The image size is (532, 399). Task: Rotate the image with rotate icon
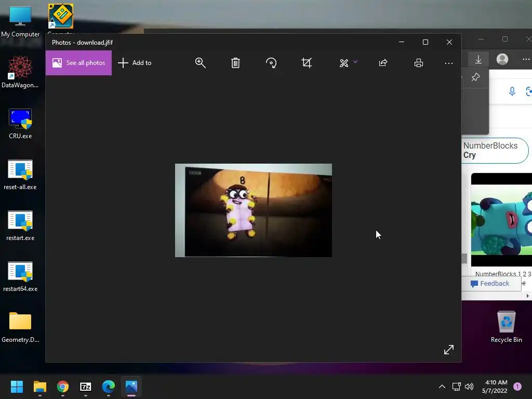coord(271,63)
